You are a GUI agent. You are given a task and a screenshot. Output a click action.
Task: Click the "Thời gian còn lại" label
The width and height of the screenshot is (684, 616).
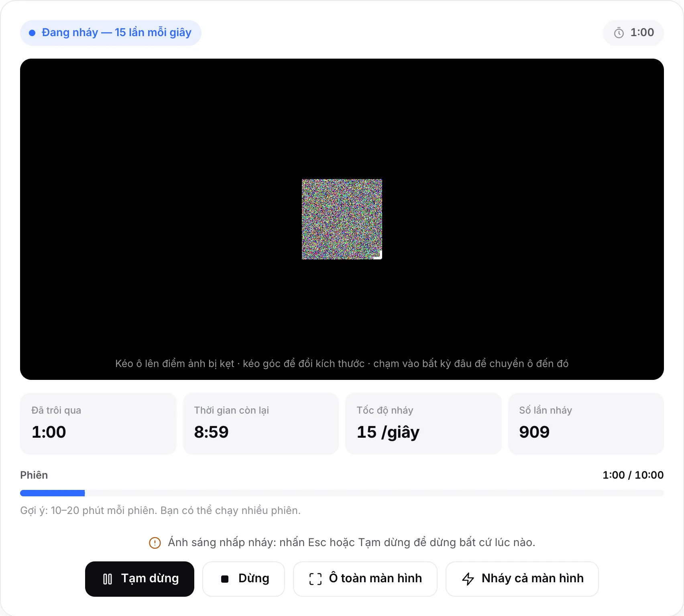[x=232, y=410]
